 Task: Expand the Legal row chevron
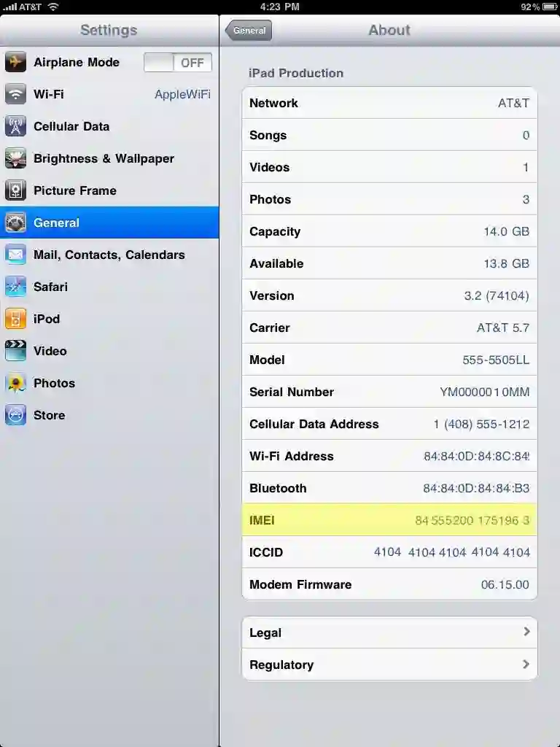[x=526, y=632]
